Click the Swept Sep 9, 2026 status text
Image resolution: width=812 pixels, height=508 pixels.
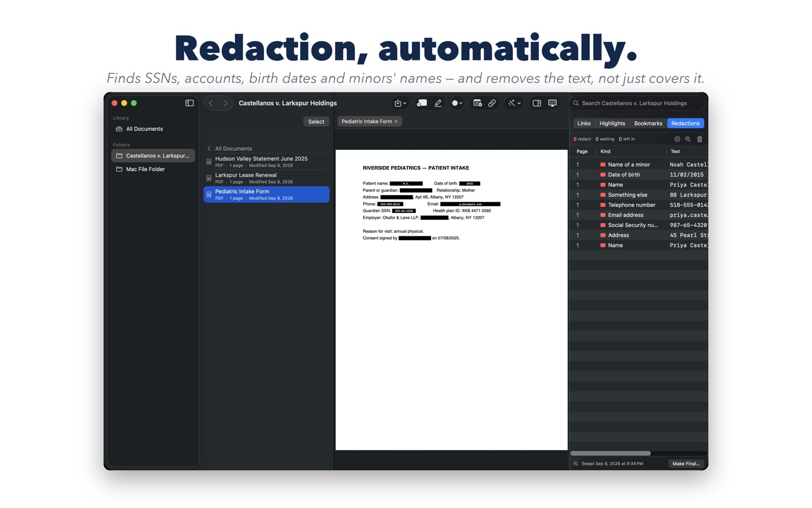pos(612,464)
